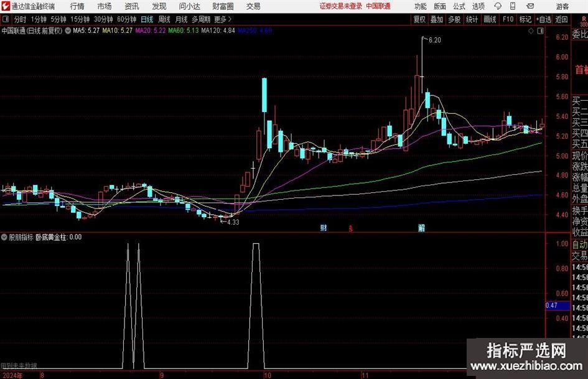Click the 叠加 overlay button
Image resolution: width=588 pixels, height=379 pixels.
[x=437, y=19]
